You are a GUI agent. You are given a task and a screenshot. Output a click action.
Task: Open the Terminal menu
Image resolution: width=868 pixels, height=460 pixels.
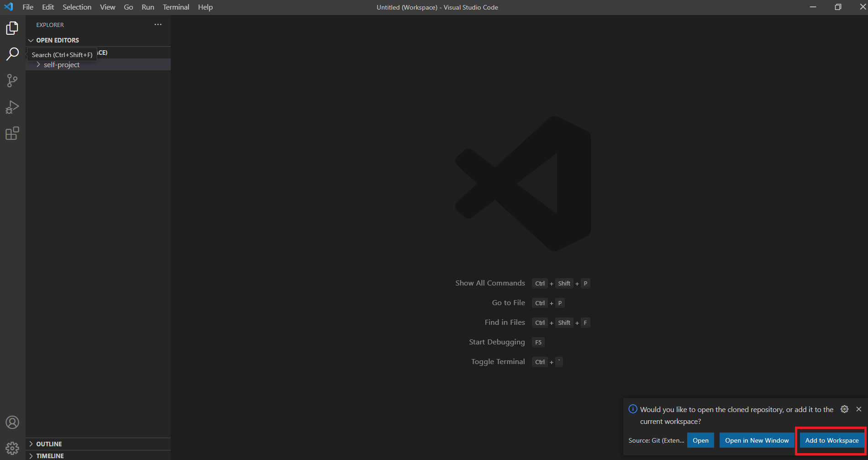coord(176,7)
